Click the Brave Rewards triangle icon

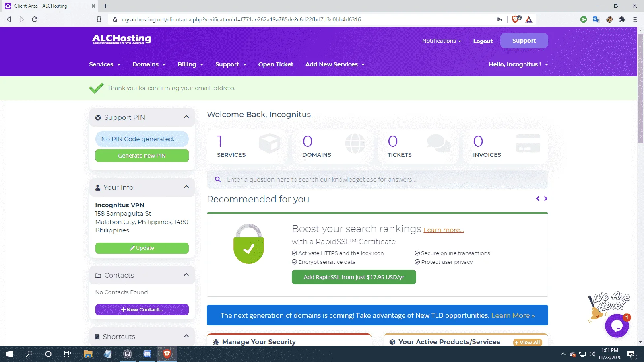529,19
